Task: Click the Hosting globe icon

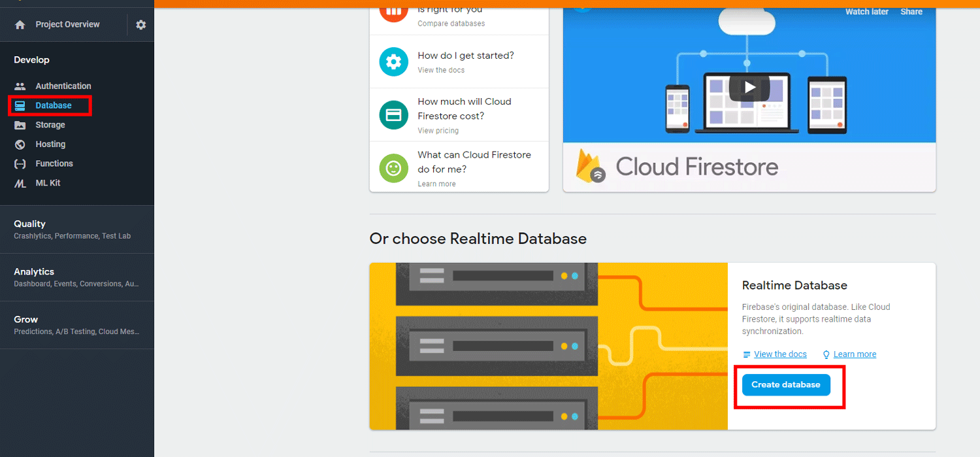Action: (20, 144)
